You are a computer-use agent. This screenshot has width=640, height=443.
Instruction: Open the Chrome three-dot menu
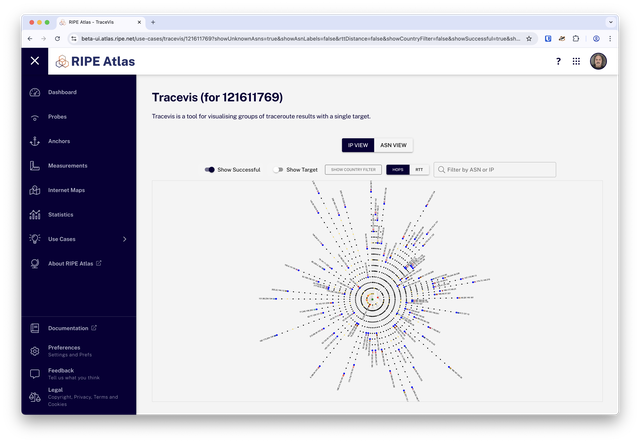click(x=610, y=38)
